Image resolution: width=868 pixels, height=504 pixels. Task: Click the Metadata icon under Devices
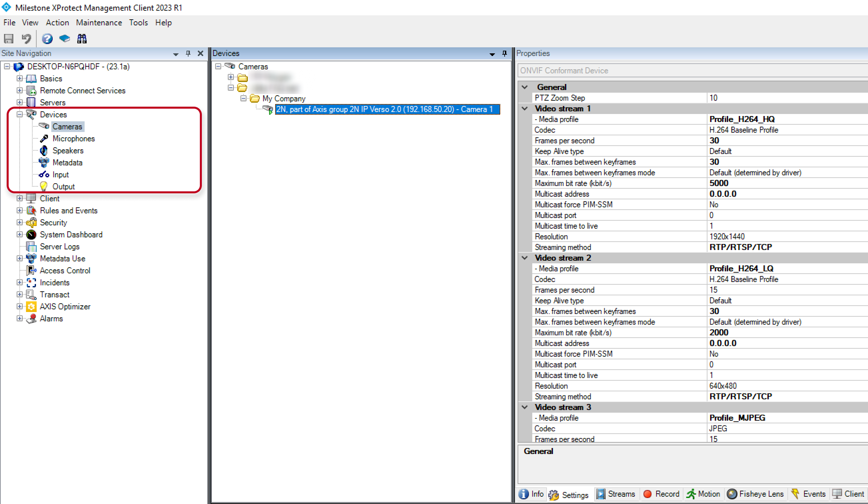click(44, 162)
